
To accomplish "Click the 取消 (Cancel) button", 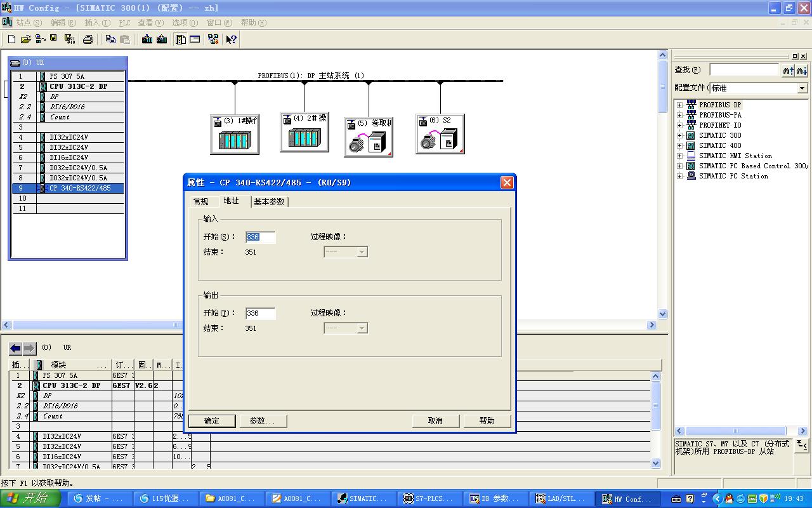I will pos(435,420).
